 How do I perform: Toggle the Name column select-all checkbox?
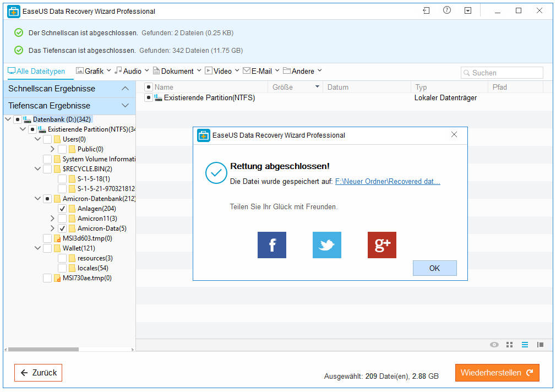point(149,87)
